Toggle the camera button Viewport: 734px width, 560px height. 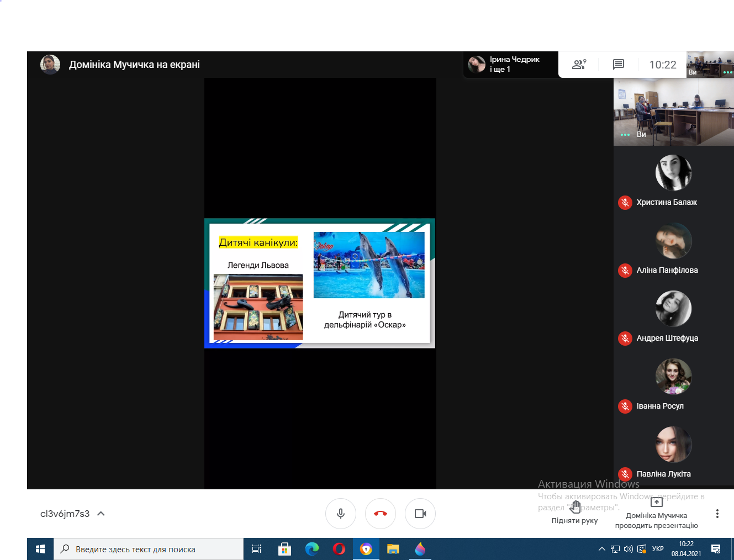click(x=420, y=514)
